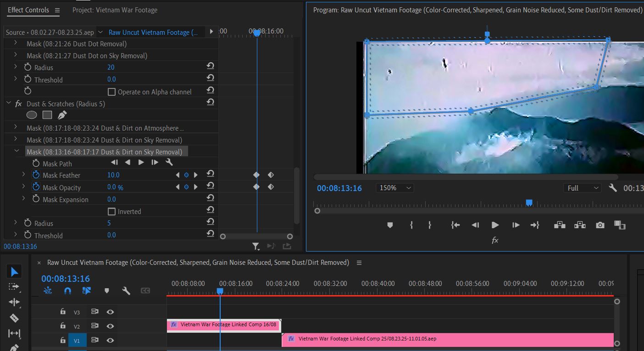
Task: Select the Track Select Forward tool
Action: click(x=14, y=287)
